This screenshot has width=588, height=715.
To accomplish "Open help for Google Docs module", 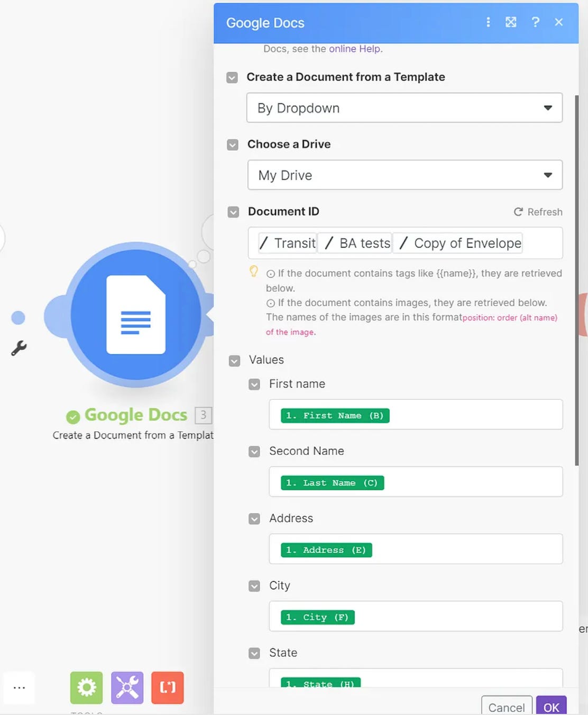I will click(536, 22).
